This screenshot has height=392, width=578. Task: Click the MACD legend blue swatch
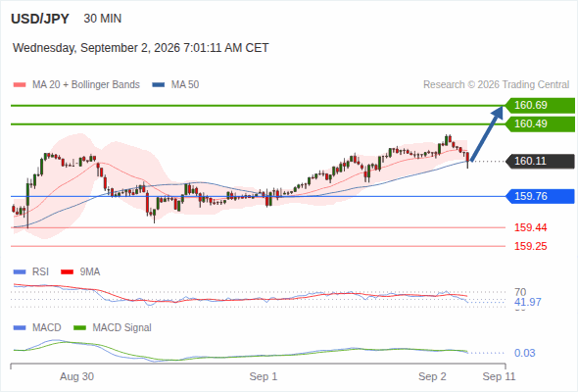click(x=20, y=328)
